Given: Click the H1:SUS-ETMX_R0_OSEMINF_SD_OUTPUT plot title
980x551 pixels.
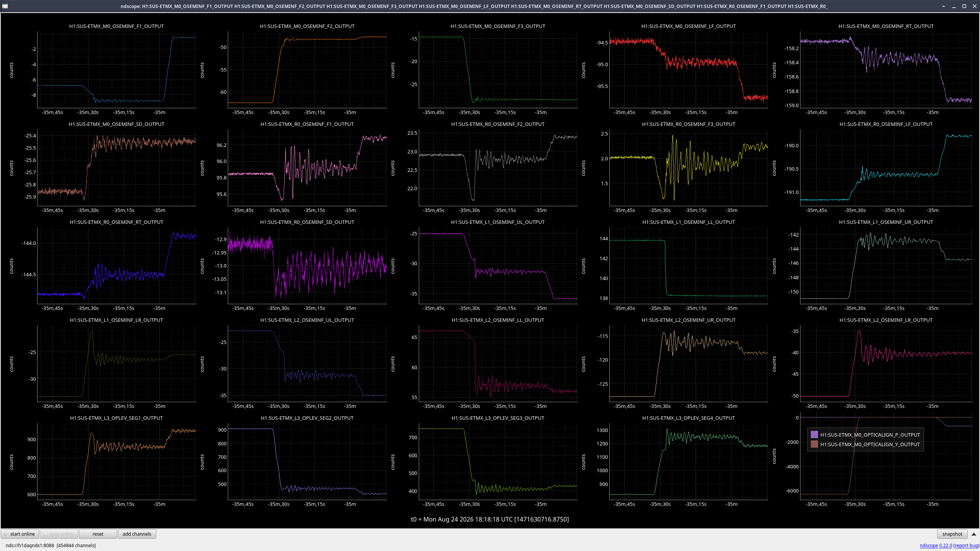Looking at the screenshot, I should 307,222.
